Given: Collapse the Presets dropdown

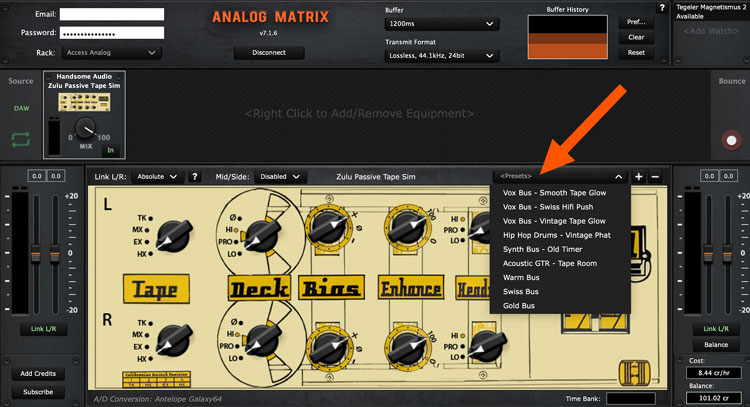Looking at the screenshot, I should pyautogui.click(x=618, y=176).
